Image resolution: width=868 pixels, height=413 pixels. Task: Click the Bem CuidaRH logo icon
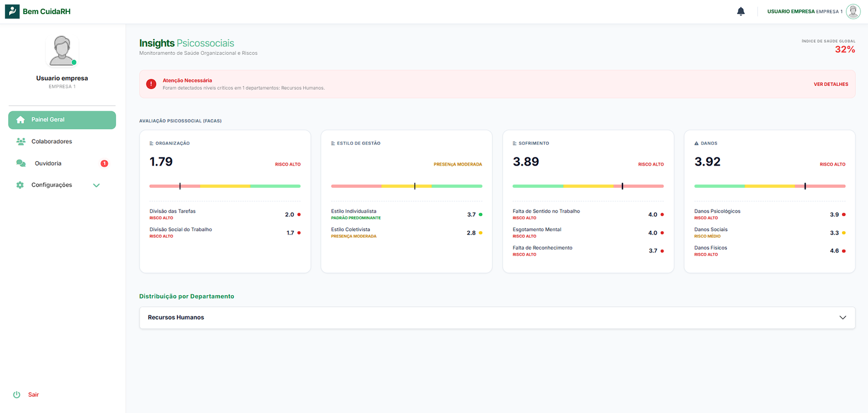coord(12,11)
